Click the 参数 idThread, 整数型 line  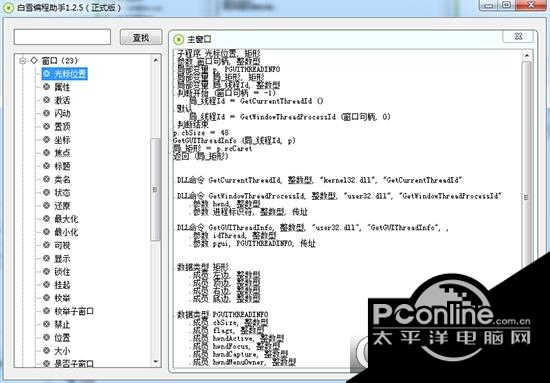234,236
